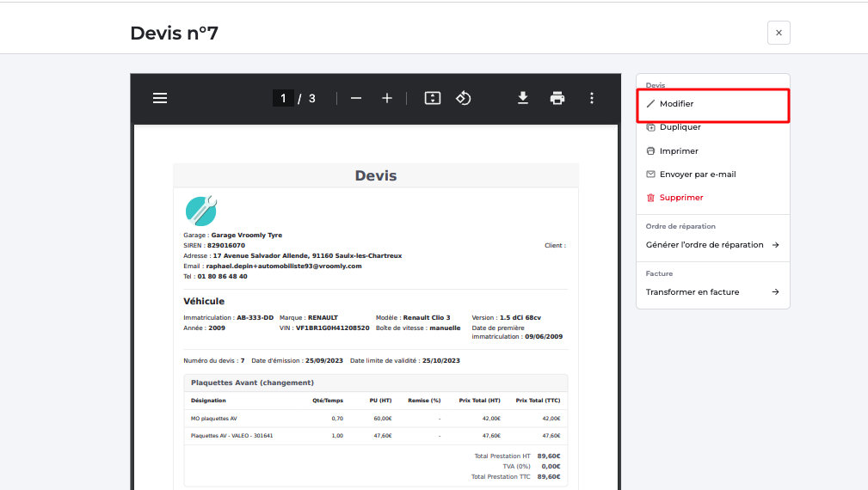Download the quote PDF
Image resolution: width=868 pixels, height=490 pixels.
523,98
